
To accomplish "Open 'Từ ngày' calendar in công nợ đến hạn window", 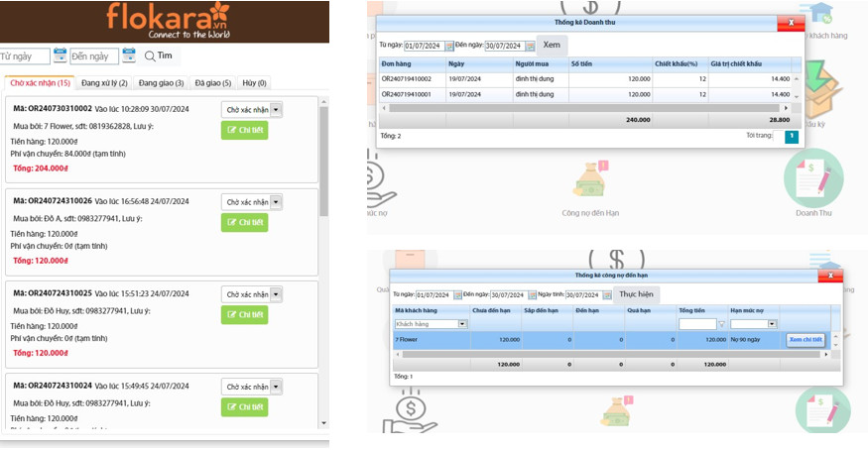I will (x=457, y=295).
